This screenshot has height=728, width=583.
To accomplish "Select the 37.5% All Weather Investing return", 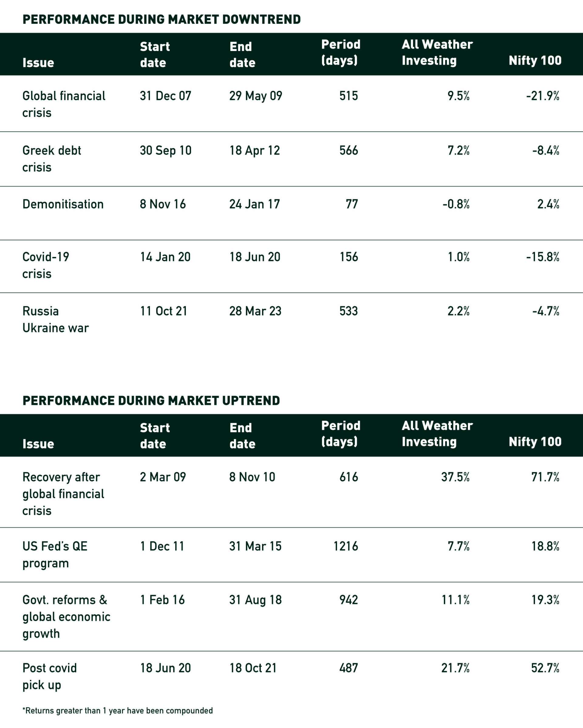I will (x=455, y=477).
